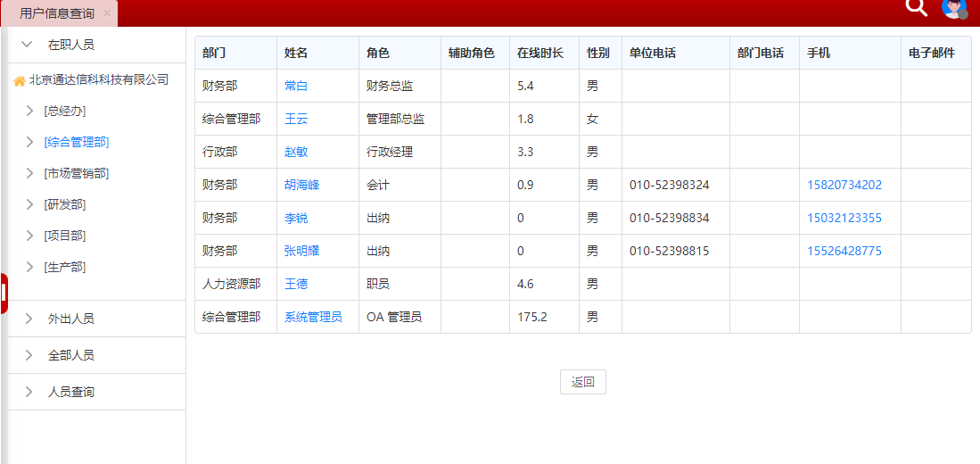Open user profile link 王云
Image resolution: width=980 pixels, height=464 pixels.
pos(296,119)
